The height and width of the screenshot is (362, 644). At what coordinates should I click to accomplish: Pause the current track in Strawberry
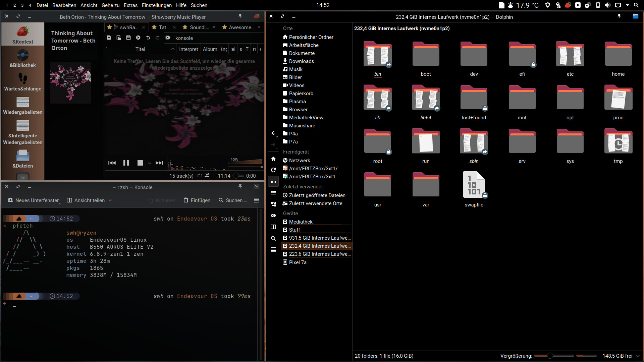(126, 163)
